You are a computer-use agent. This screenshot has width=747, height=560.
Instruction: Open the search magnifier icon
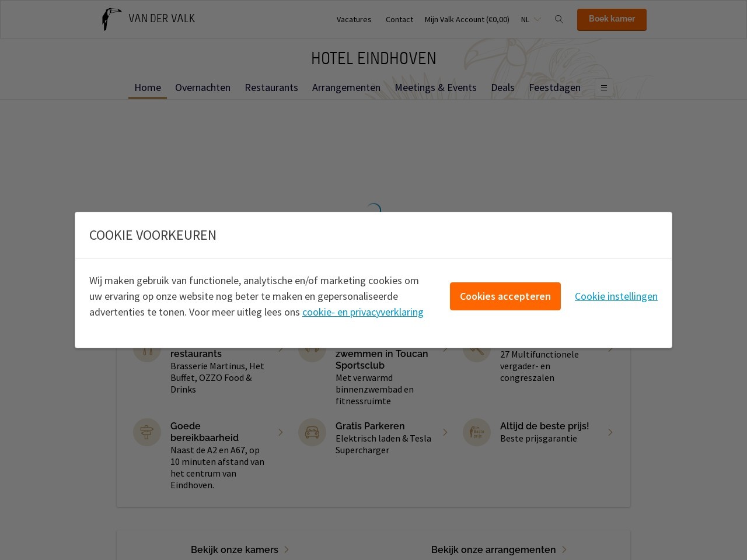[x=559, y=19]
